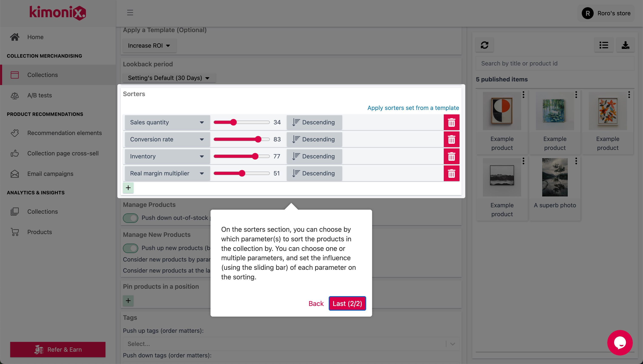Open the three-dot menu on A superb photo

(576, 161)
